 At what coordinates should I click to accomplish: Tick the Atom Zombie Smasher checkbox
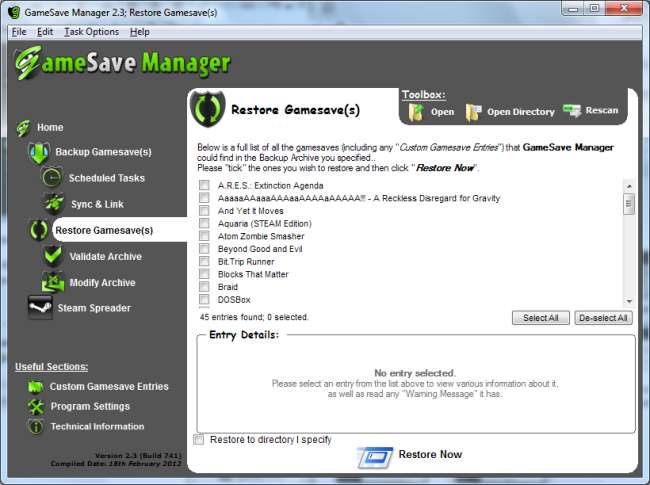point(204,236)
